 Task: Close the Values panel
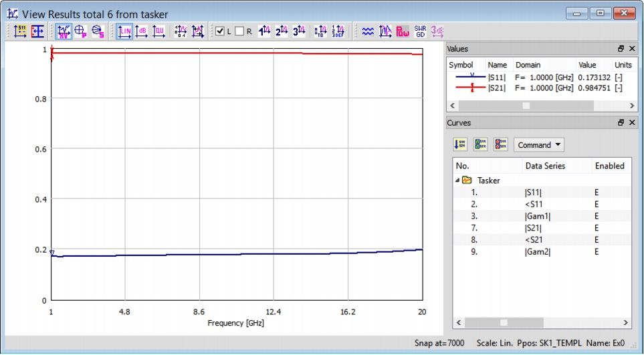click(x=632, y=49)
